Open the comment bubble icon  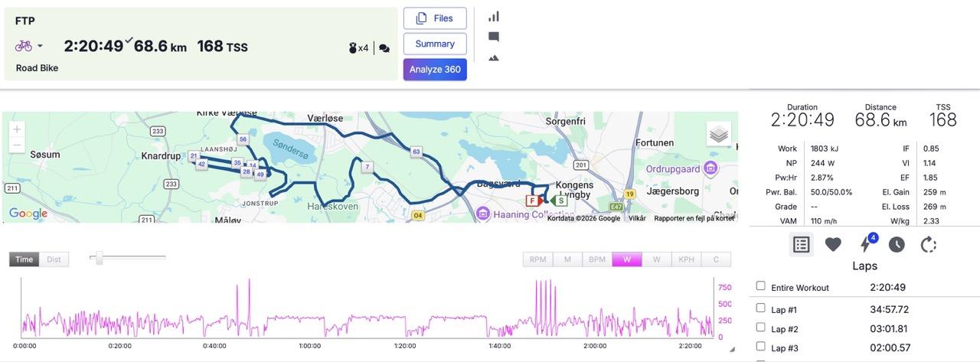pyautogui.click(x=494, y=37)
